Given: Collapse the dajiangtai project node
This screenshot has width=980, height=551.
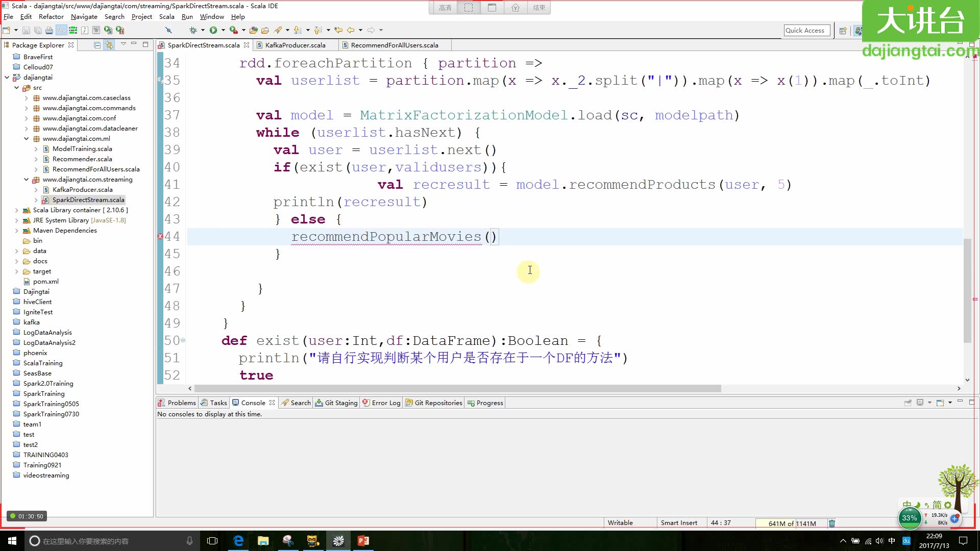Looking at the screenshot, I should [x=7, y=78].
